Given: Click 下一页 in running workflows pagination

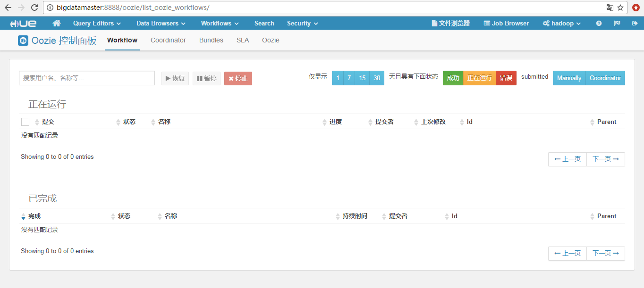Looking at the screenshot, I should [x=606, y=159].
